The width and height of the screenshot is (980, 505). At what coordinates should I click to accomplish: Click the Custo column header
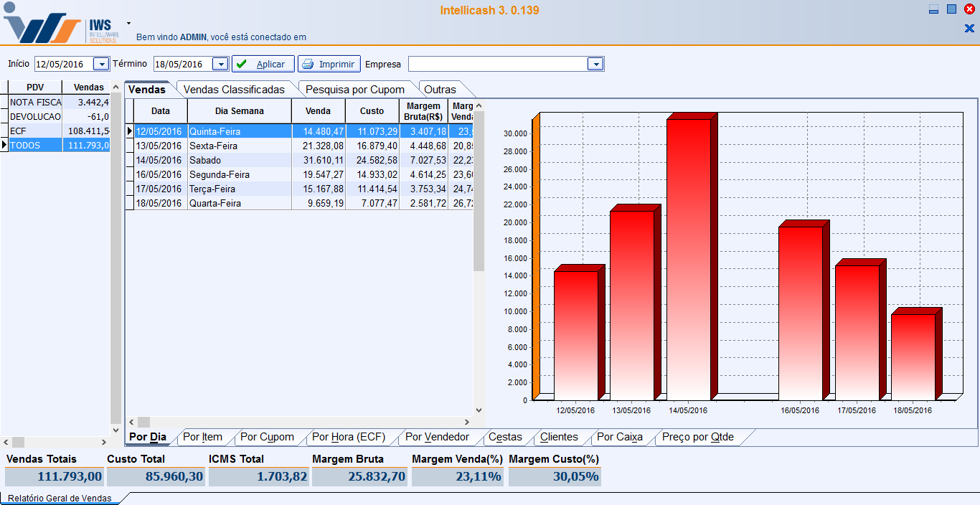point(372,111)
